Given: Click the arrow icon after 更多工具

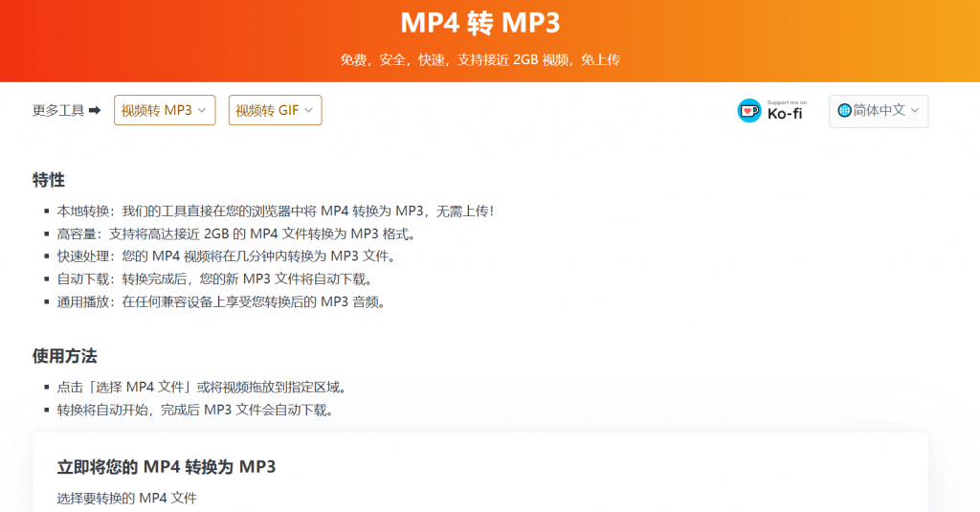Looking at the screenshot, I should [95, 111].
